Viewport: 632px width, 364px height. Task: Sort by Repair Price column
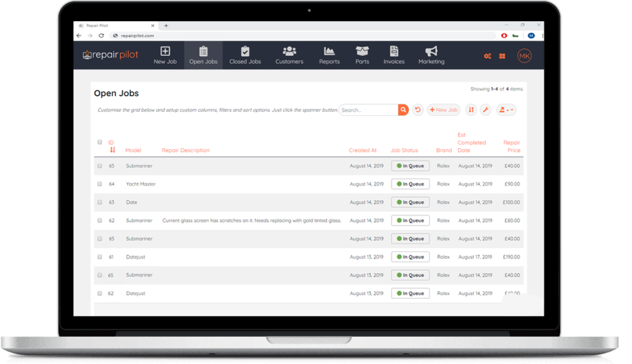coord(512,146)
